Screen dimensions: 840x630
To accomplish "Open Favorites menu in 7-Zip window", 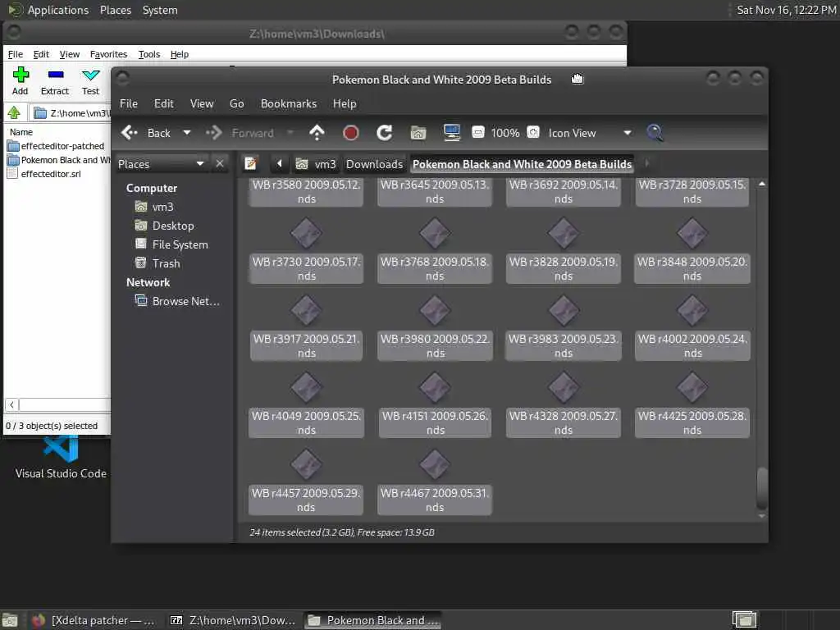I will pyautogui.click(x=109, y=54).
